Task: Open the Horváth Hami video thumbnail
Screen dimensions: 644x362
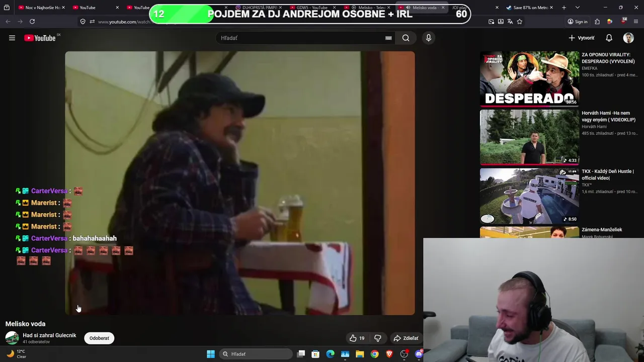Action: 529,137
